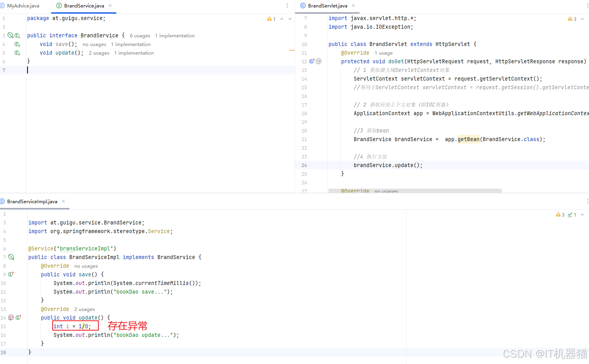Click the println "bookDao update..." statement
Screen dimensions: 589x364
point(116,335)
